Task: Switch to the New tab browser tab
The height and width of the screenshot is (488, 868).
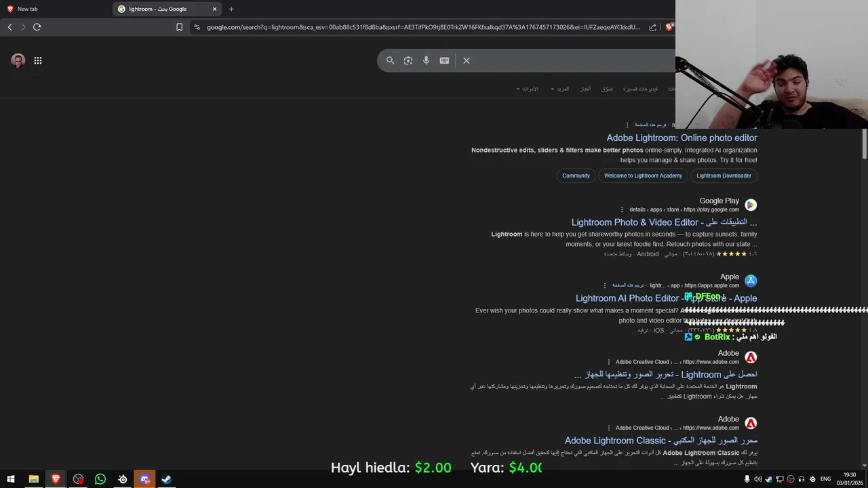Action: coord(57,9)
